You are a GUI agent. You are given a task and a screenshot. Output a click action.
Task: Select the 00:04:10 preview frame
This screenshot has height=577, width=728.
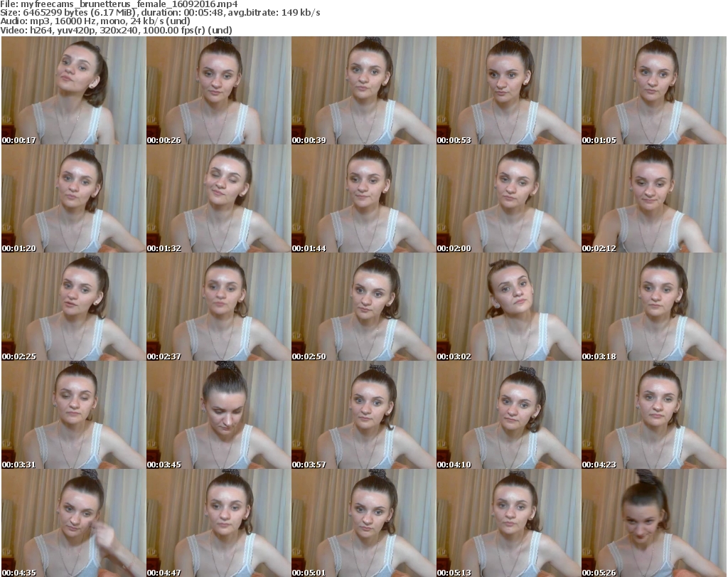click(508, 415)
